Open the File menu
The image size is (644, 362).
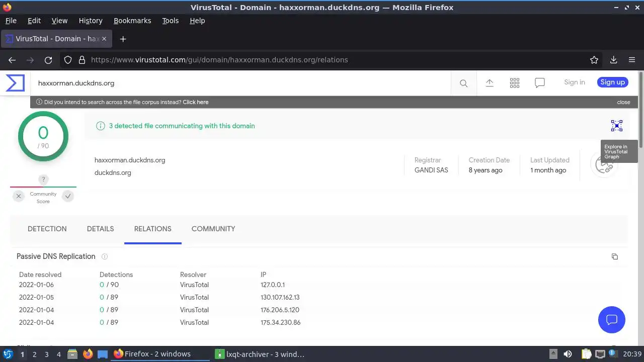pos(11,21)
